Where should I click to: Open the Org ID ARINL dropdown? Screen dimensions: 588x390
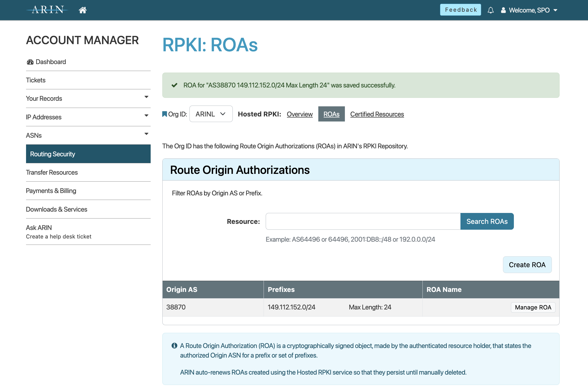[x=211, y=114]
